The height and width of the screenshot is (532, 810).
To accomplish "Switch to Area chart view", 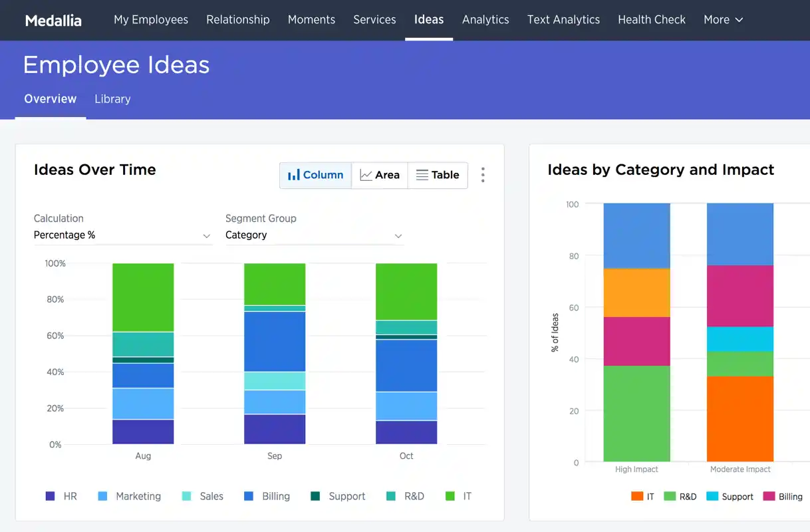I will 379,175.
